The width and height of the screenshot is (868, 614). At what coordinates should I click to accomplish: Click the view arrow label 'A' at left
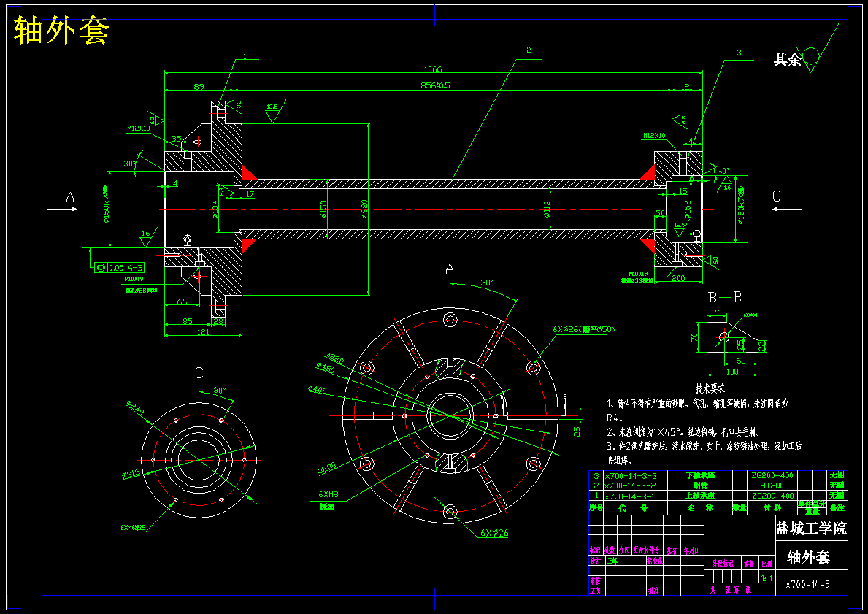[70, 196]
